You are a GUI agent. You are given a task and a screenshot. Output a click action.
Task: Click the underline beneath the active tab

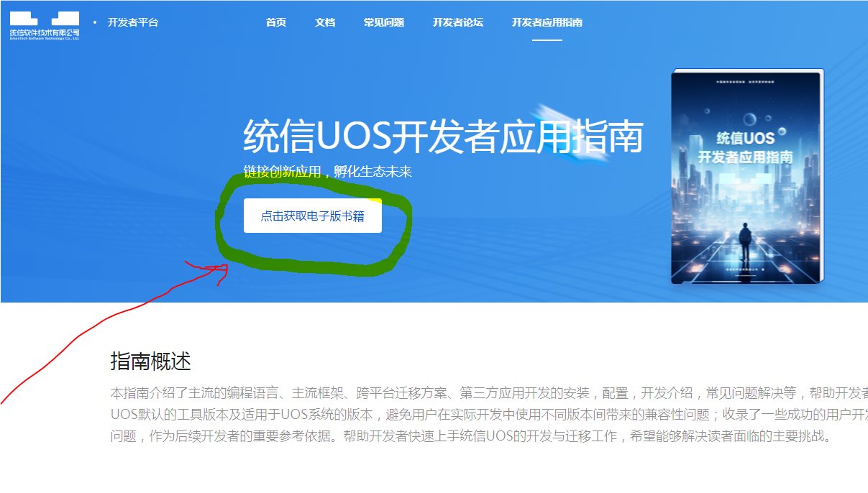click(x=547, y=40)
